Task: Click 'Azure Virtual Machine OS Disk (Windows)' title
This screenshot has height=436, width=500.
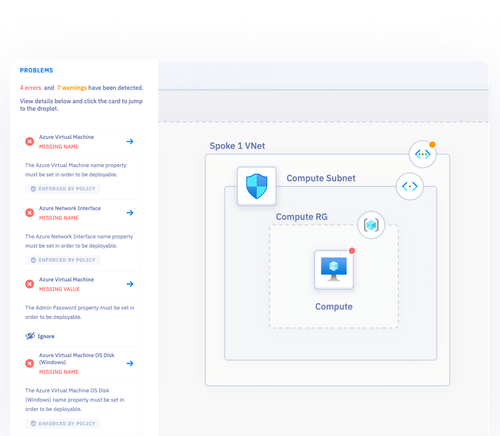Action: point(77,359)
